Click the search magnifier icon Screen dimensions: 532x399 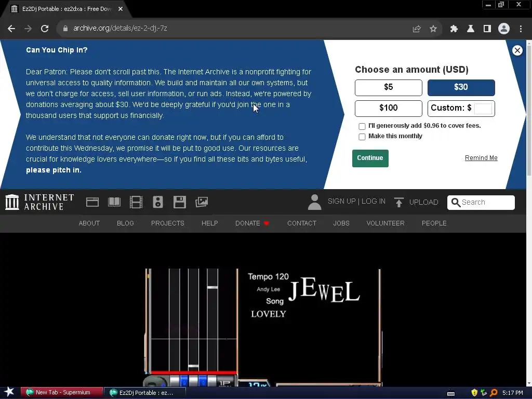point(456,203)
